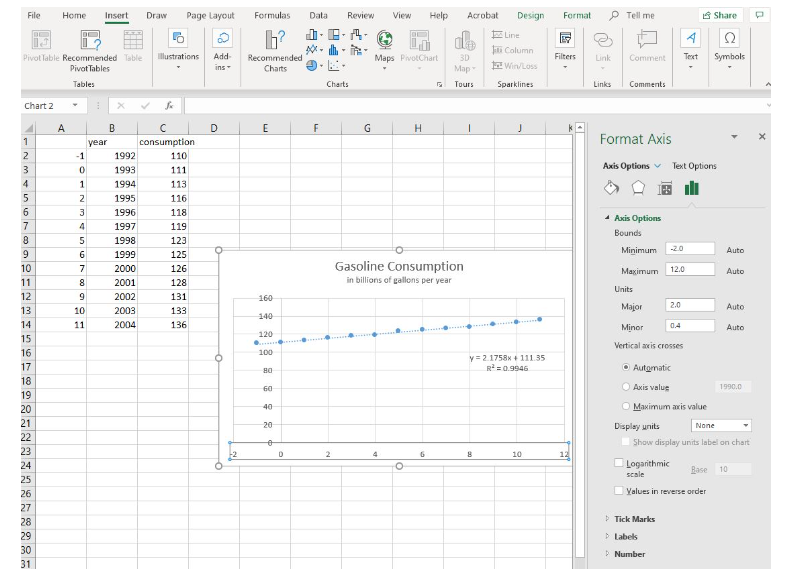Insert a statistic chart

point(336,50)
